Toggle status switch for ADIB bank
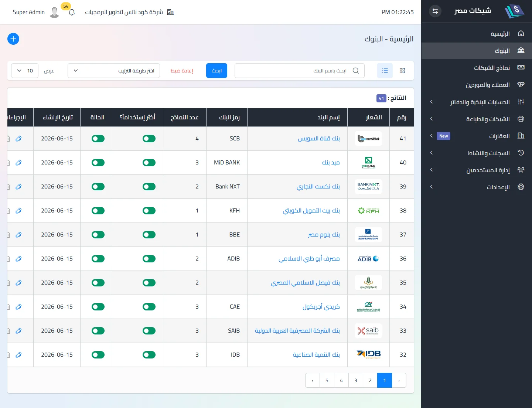 [98, 259]
